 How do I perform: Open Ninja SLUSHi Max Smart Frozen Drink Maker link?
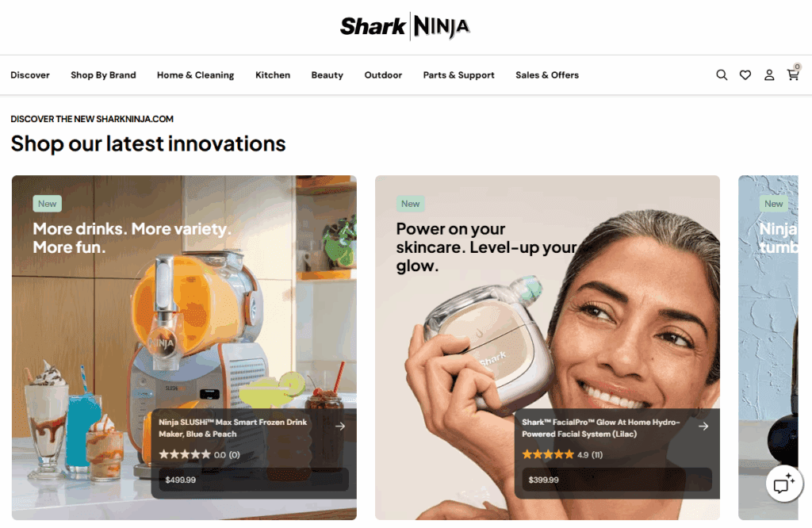click(232, 428)
